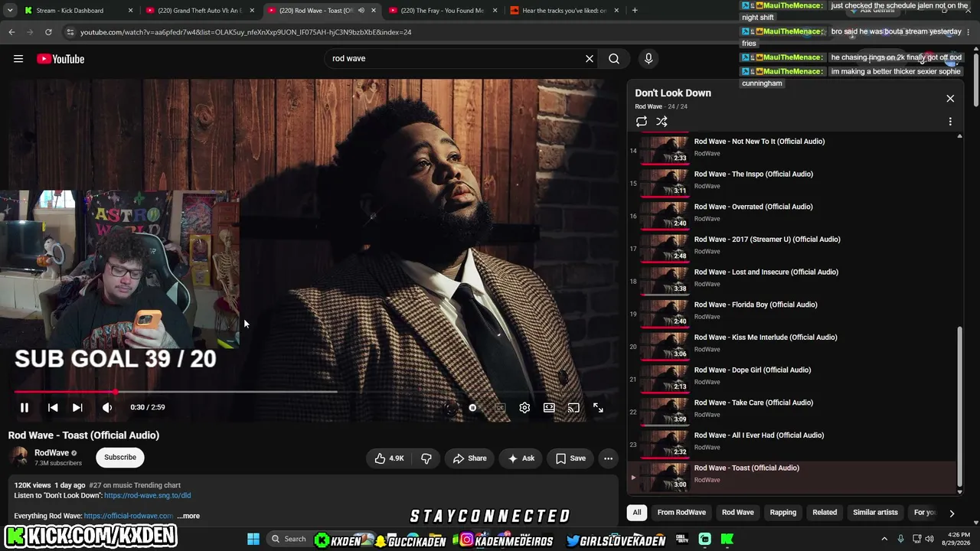Reload the current page
The image size is (980, 551).
(x=48, y=32)
